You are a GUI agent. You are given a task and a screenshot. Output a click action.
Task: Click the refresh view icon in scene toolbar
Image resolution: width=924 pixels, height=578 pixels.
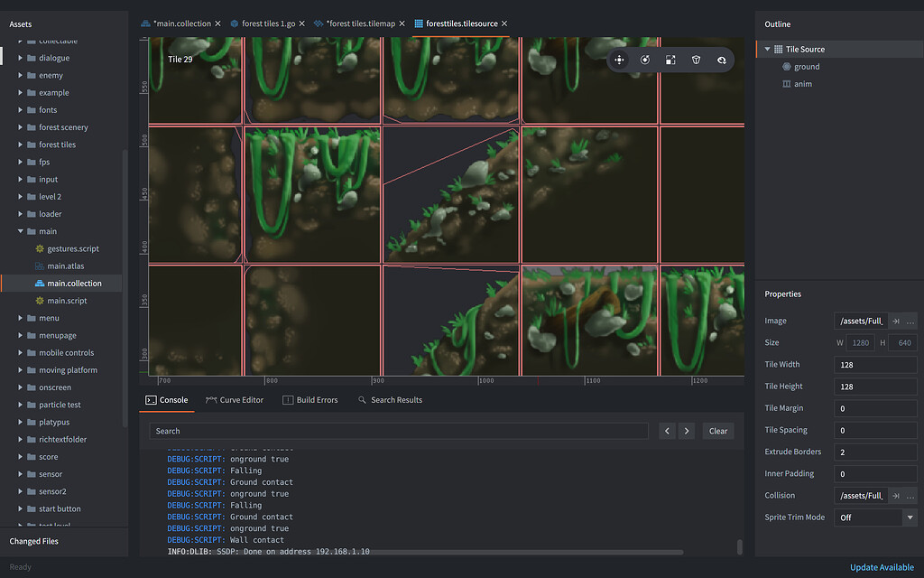point(720,60)
